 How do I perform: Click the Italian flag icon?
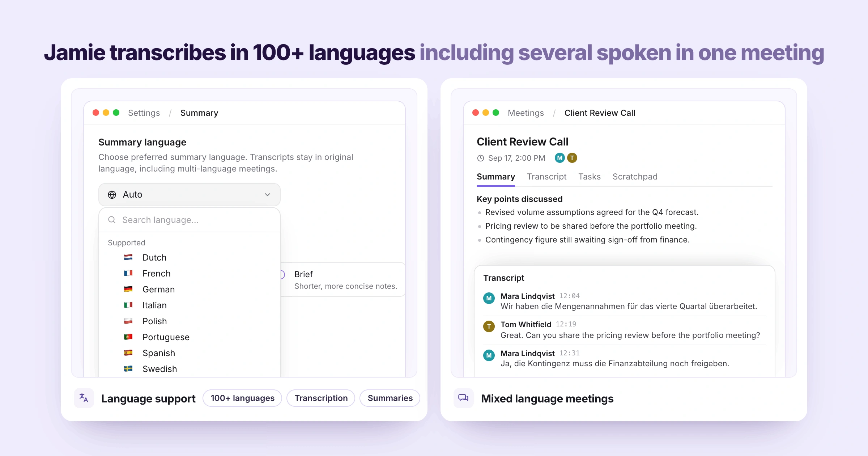(128, 305)
